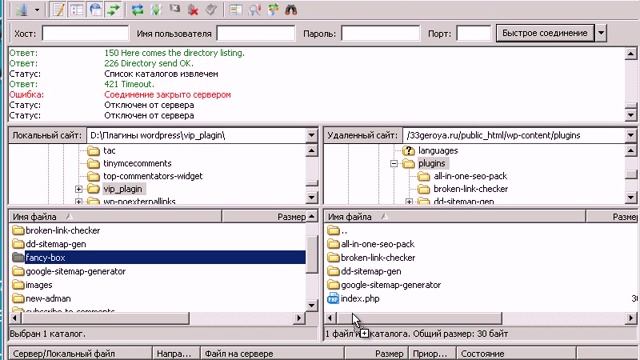Open Локальный сайт path dropdown
Screen dimensions: 640x360
tap(311, 135)
